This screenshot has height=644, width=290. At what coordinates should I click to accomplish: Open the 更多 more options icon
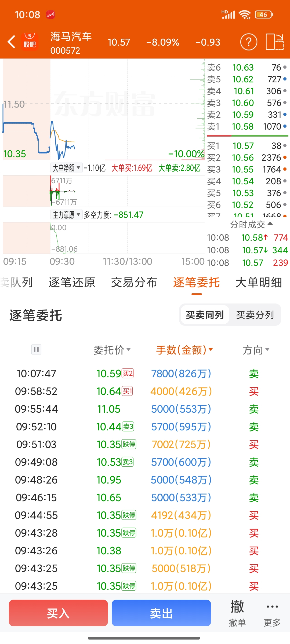[x=272, y=613]
